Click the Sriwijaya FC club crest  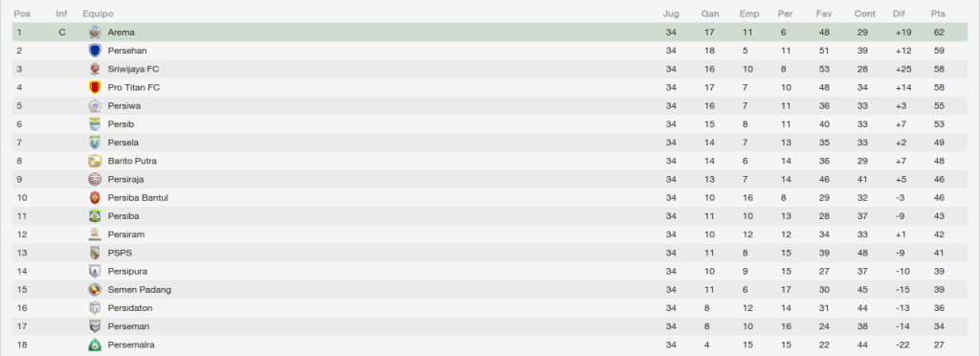click(95, 69)
